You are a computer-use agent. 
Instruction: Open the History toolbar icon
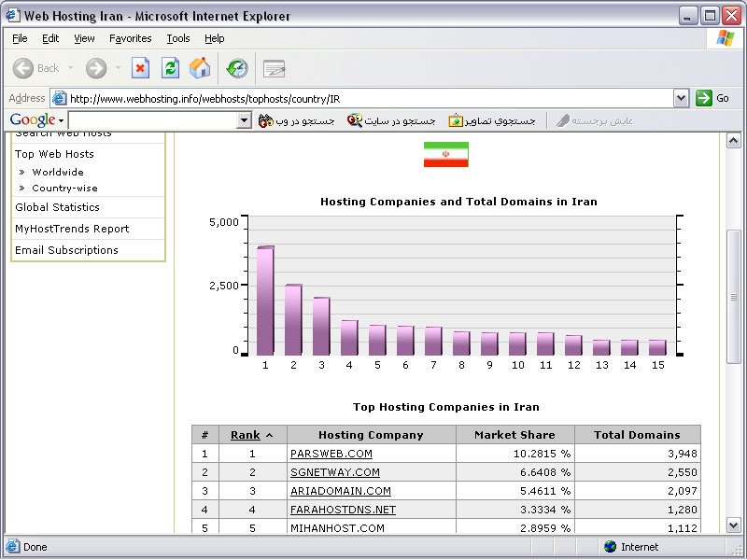[237, 68]
